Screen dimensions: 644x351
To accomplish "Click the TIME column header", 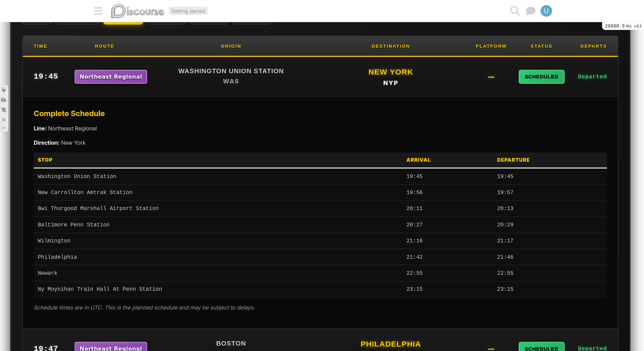I will [41, 46].
